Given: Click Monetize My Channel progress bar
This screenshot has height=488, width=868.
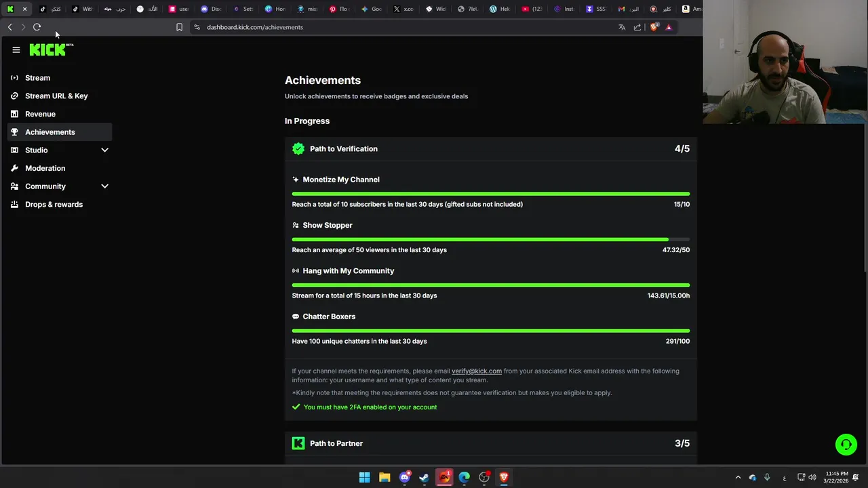Looking at the screenshot, I should click(x=491, y=194).
